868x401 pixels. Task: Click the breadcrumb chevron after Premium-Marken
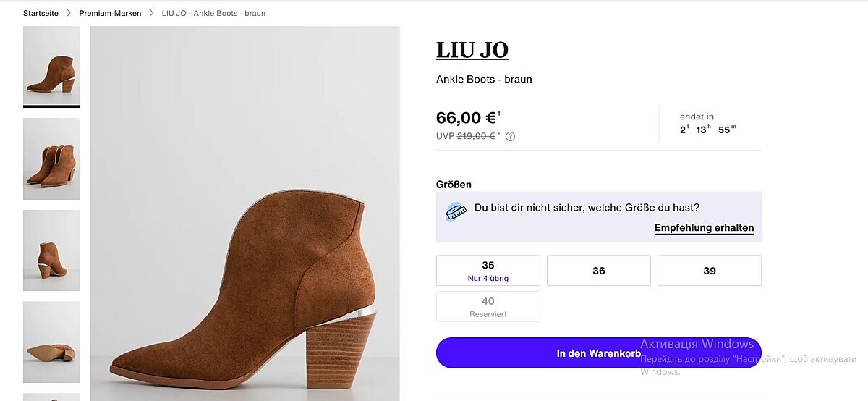151,13
